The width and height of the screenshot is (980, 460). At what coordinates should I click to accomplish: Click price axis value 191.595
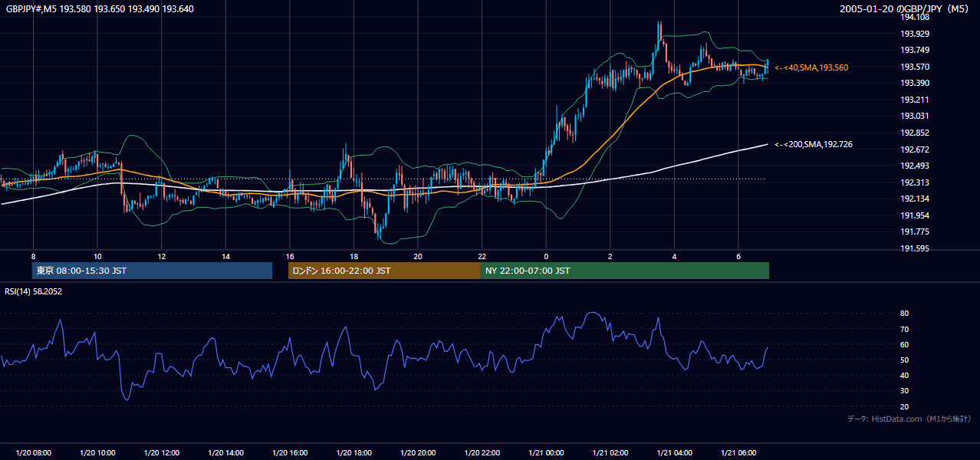[x=914, y=248]
